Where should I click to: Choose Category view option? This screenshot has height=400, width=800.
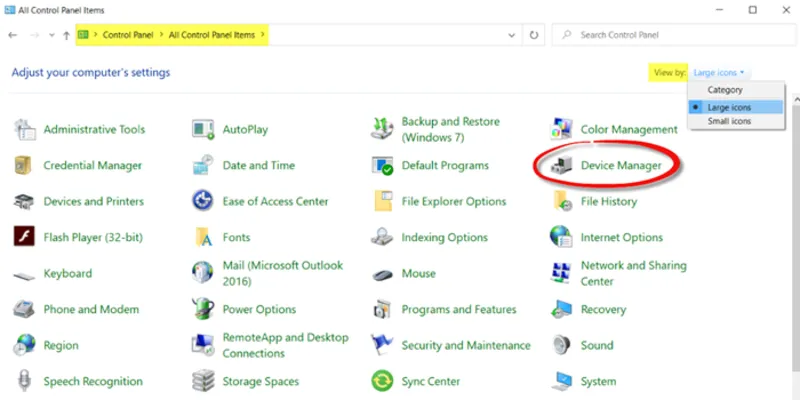725,90
